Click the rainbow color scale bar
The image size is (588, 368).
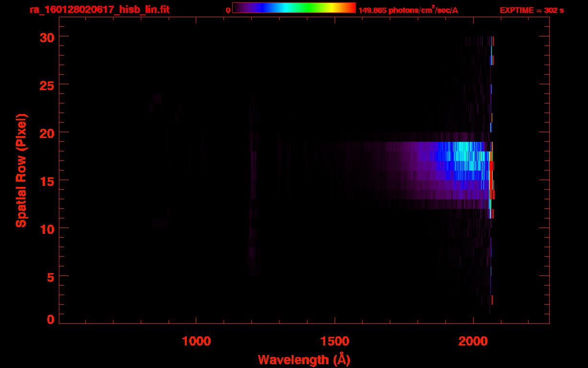pyautogui.click(x=294, y=8)
